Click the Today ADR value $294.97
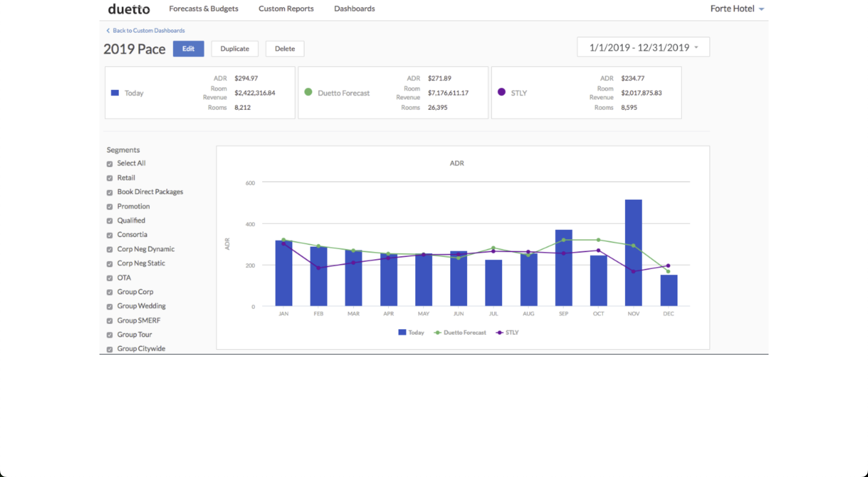Image resolution: width=868 pixels, height=477 pixels. click(x=246, y=78)
